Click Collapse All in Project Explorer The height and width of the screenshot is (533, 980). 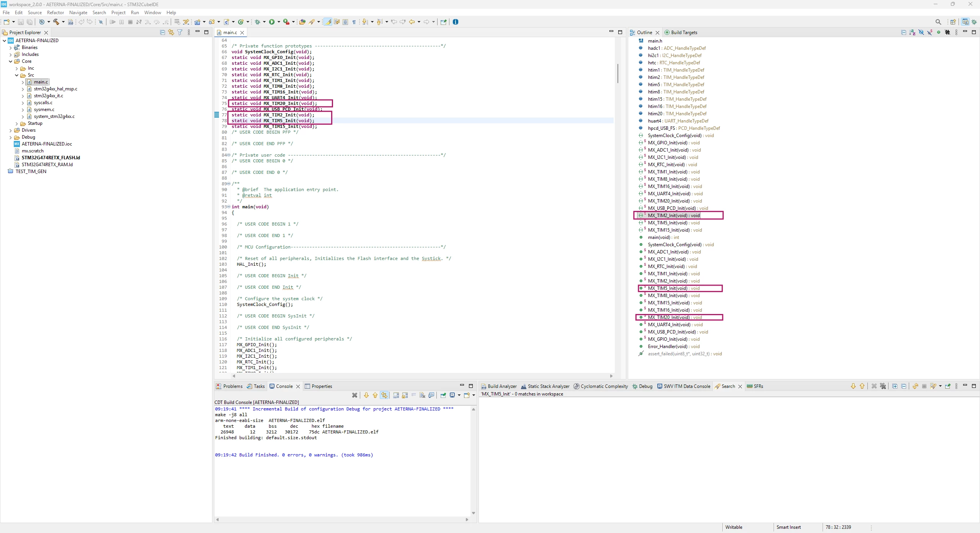pyautogui.click(x=162, y=33)
